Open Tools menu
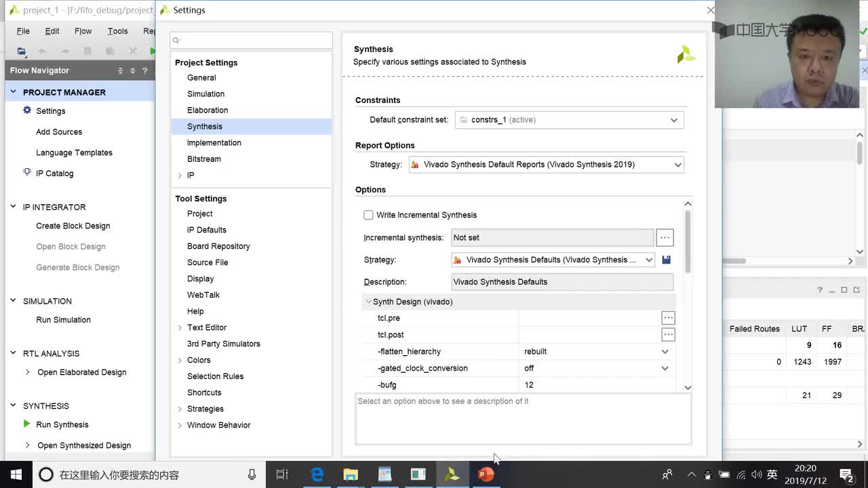The image size is (868, 488). tap(117, 30)
